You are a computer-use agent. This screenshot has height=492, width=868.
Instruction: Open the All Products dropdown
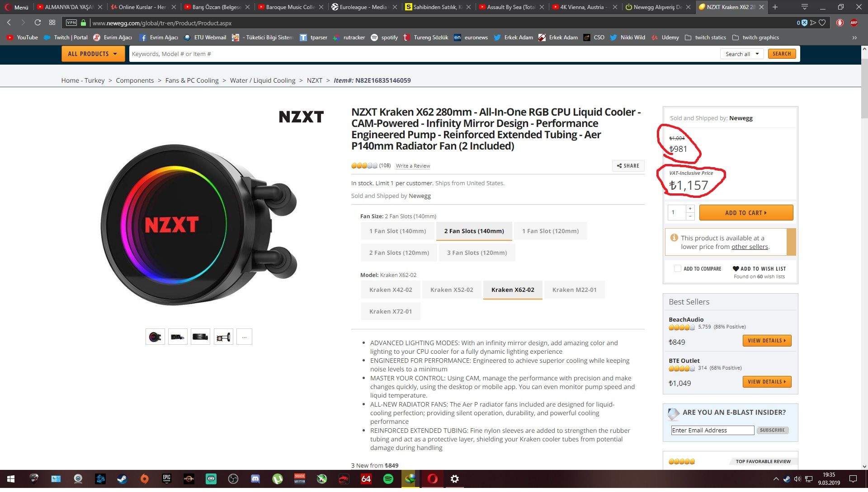(x=92, y=54)
